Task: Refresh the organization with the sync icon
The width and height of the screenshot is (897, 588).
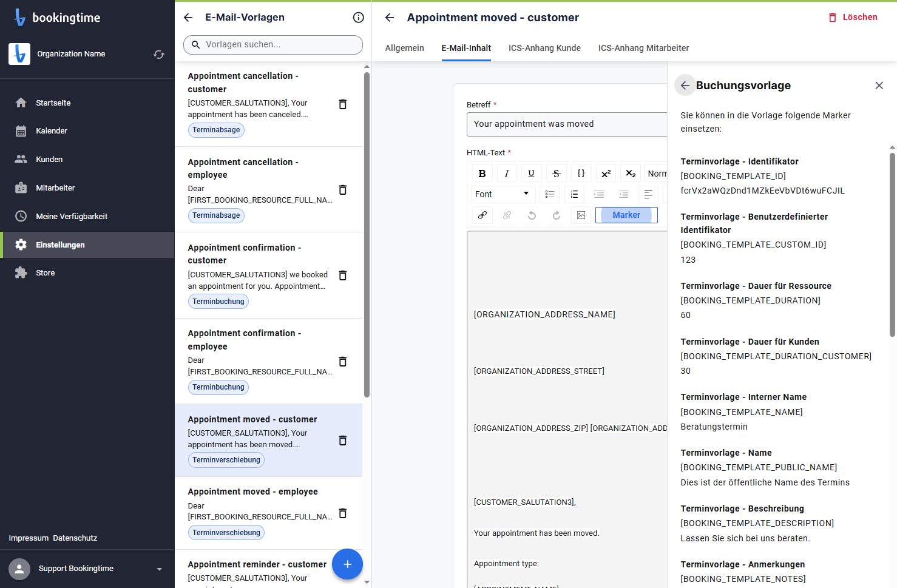Action: (159, 55)
